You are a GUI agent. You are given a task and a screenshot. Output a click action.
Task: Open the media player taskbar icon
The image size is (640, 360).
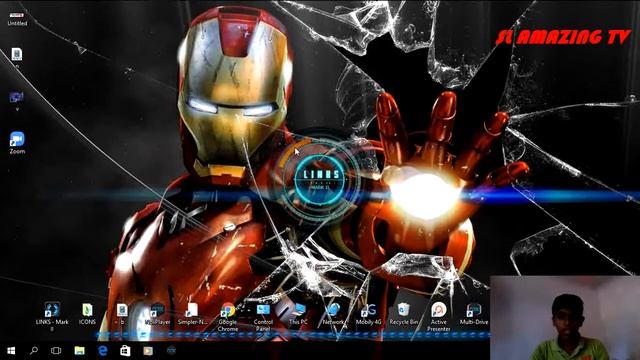[x=148, y=351]
